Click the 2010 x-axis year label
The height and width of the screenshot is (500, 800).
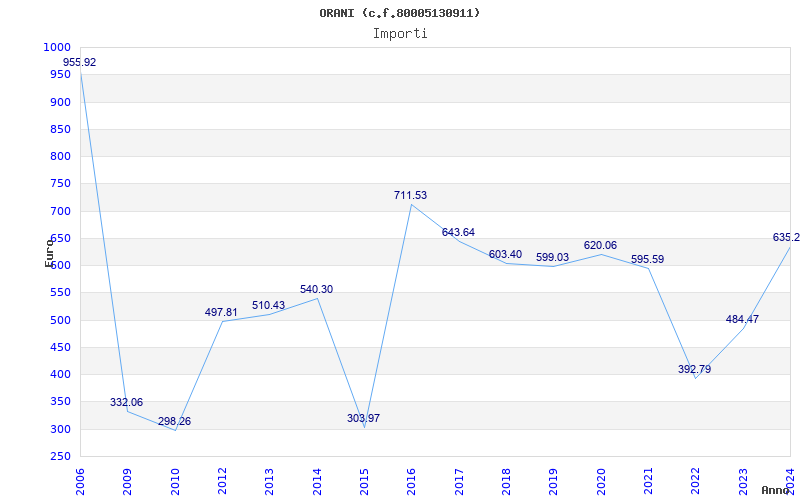coord(175,482)
